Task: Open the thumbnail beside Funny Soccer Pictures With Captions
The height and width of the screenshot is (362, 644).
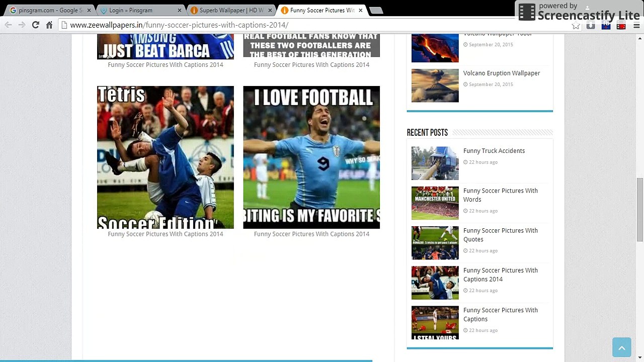Action: click(x=435, y=322)
